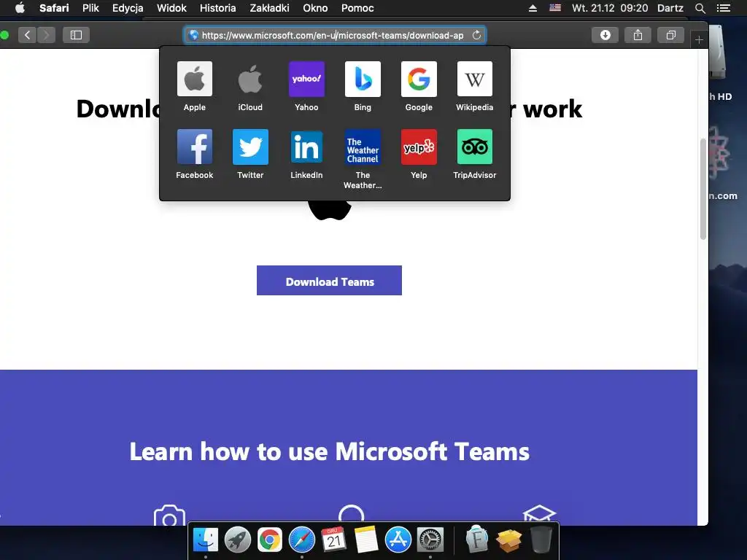Open Notification Center list icon

[723, 8]
